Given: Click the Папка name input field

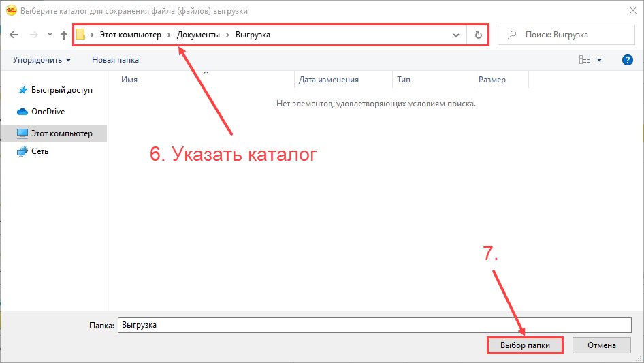Looking at the screenshot, I should click(374, 325).
